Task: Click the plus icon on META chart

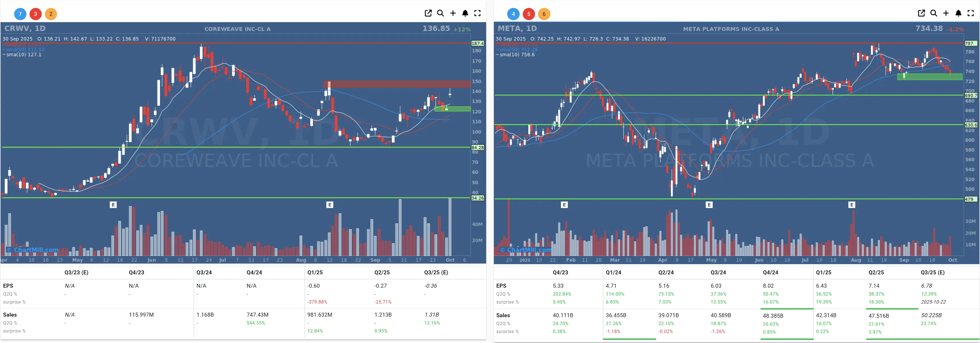Action: coord(946,13)
